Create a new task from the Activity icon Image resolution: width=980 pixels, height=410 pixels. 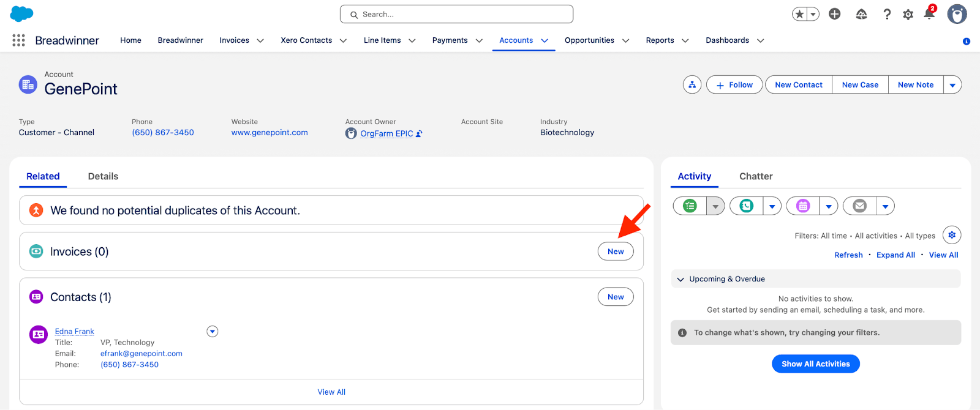click(690, 206)
